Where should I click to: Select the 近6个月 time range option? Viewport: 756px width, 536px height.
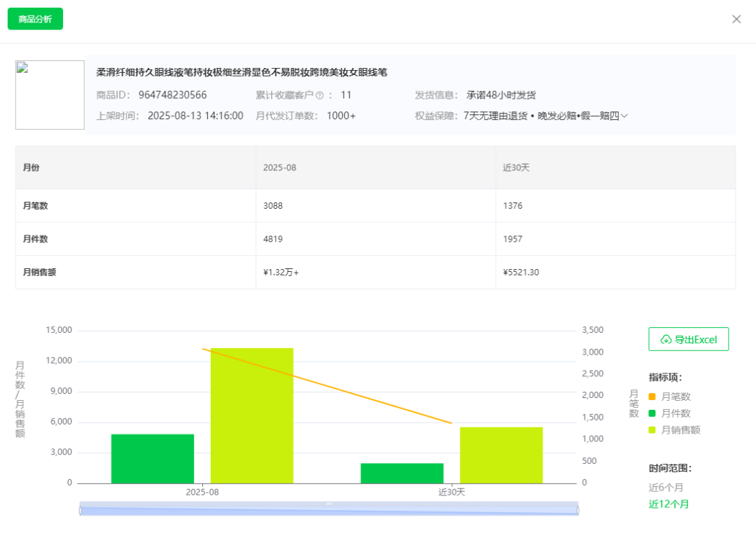click(x=665, y=486)
